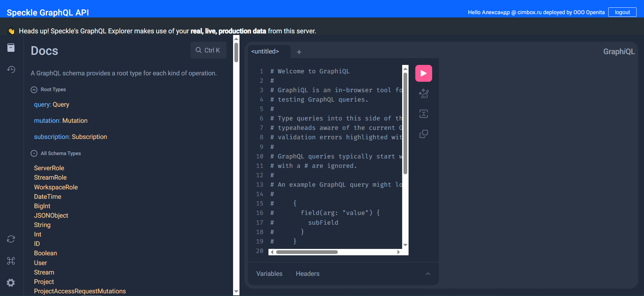
Task: Click the Root Types heading
Action: [53, 89]
